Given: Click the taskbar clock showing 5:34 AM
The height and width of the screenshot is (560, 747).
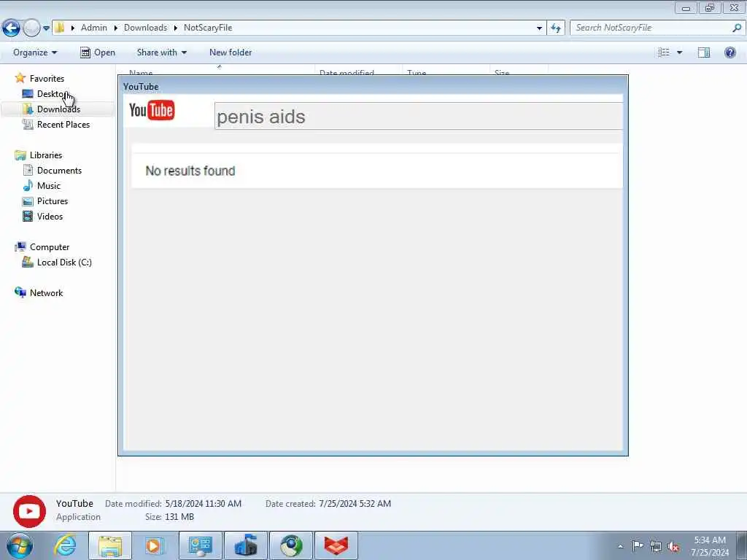Looking at the screenshot, I should click(710, 546).
